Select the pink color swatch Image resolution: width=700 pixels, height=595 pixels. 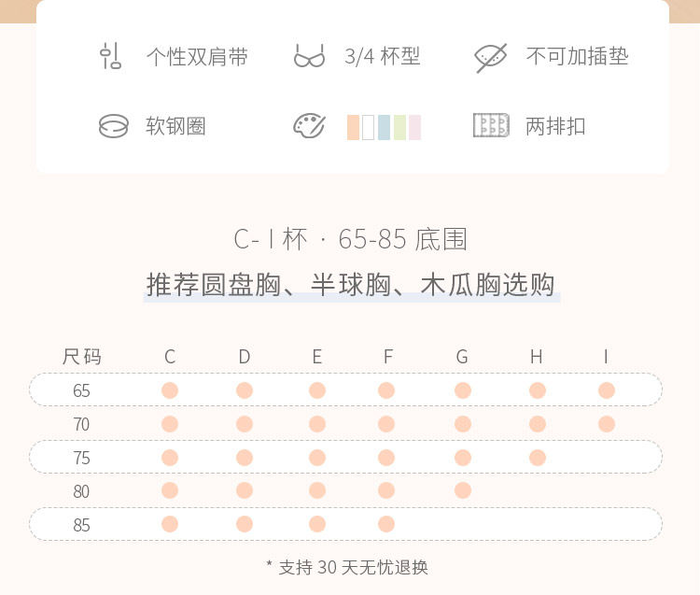(x=414, y=127)
